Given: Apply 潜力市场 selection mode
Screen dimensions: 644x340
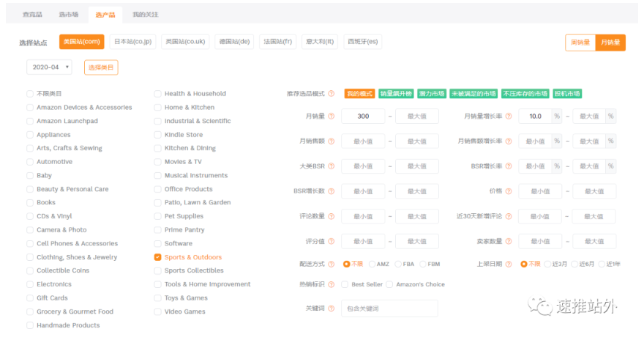Looking at the screenshot, I should (432, 94).
